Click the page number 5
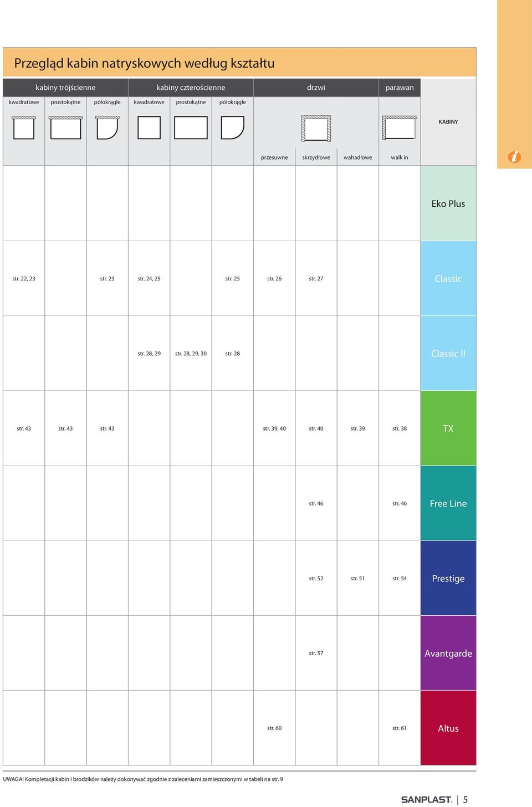This screenshot has width=532, height=807. 465,799
